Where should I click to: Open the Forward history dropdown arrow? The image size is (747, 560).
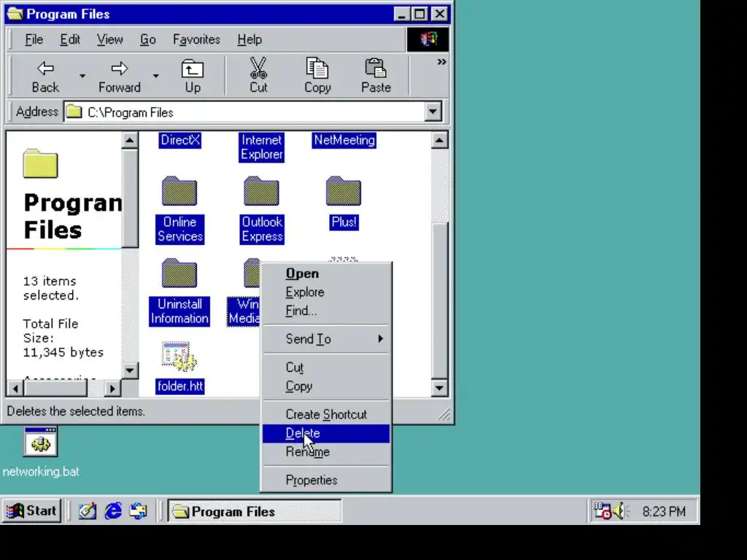(156, 76)
